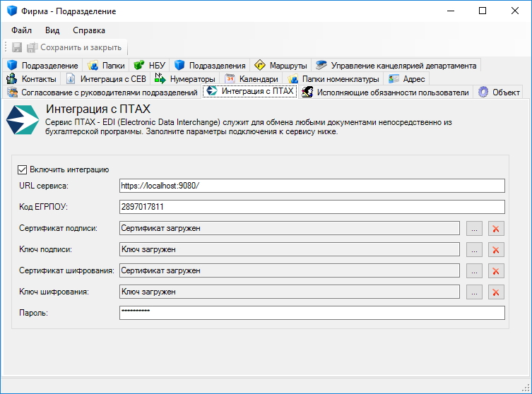Screen dimensions: 532x394
Task: Switch to the Адрес tab
Action: (406, 78)
